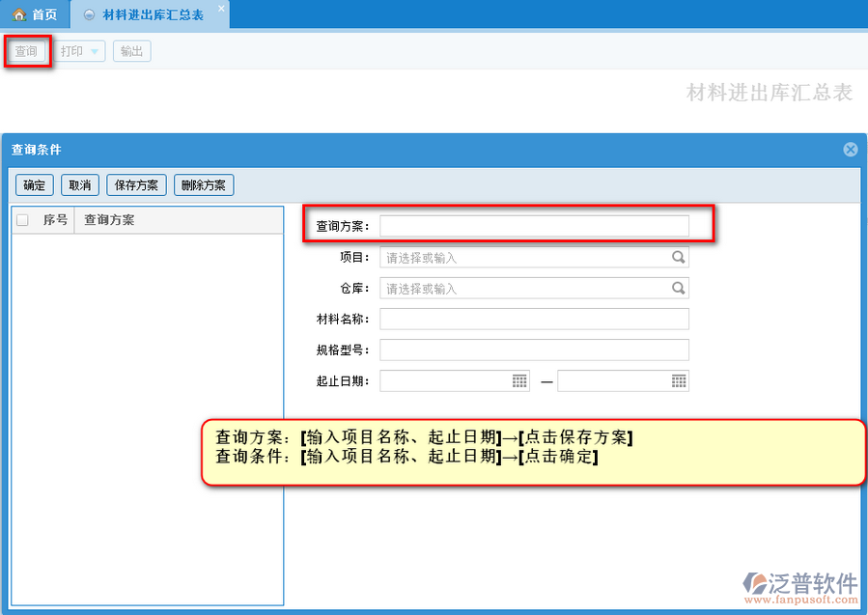The image size is (868, 615).
Task: Close the 查询条件 dialog with X icon
Action: (x=850, y=150)
